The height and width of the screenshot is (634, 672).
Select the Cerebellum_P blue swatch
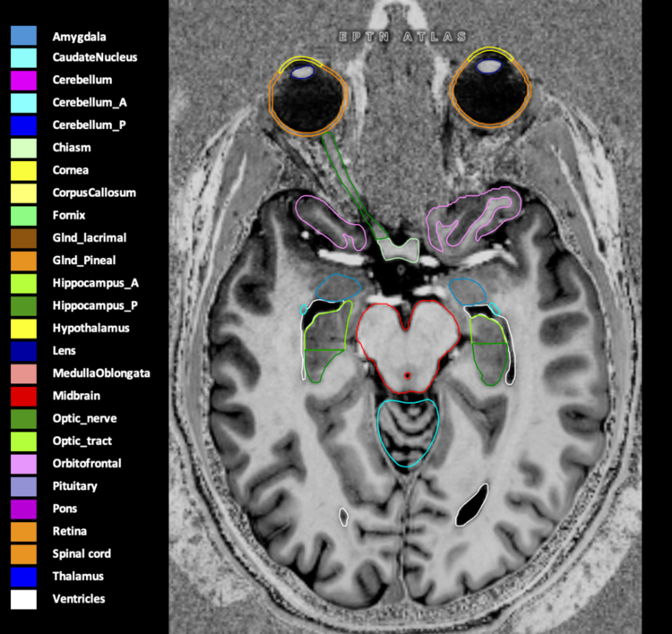pos(23,125)
